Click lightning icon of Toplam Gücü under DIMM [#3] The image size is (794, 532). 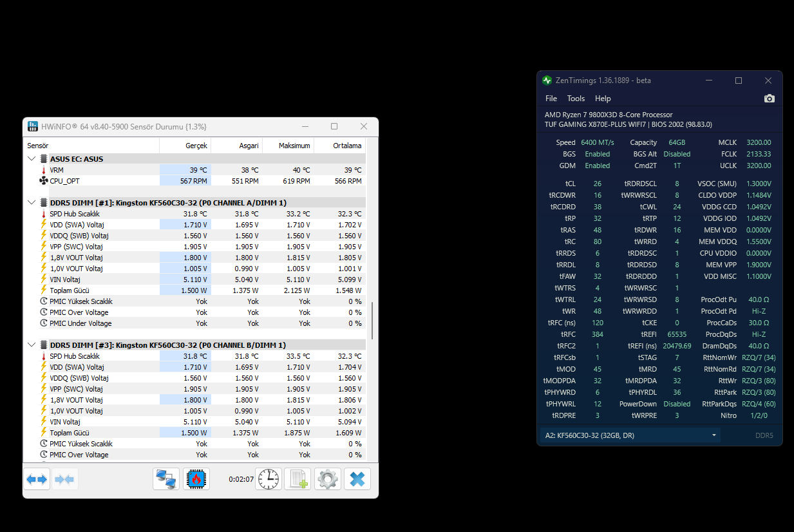(44, 433)
